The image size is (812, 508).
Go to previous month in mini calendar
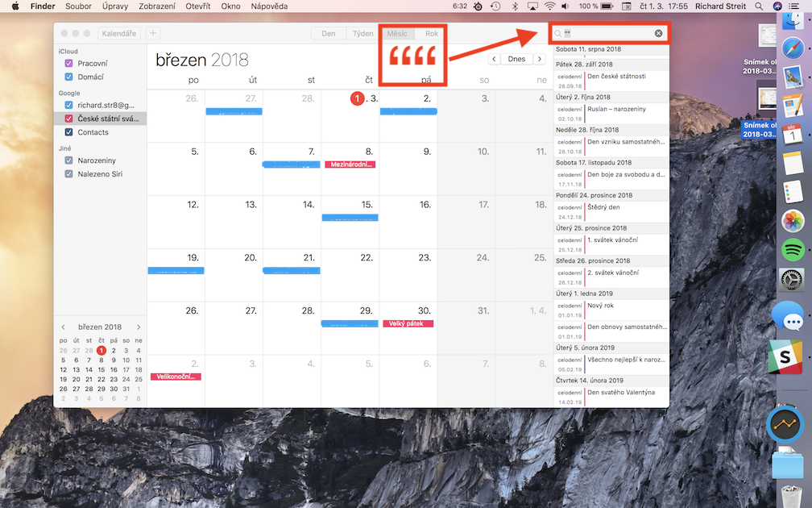[63, 327]
